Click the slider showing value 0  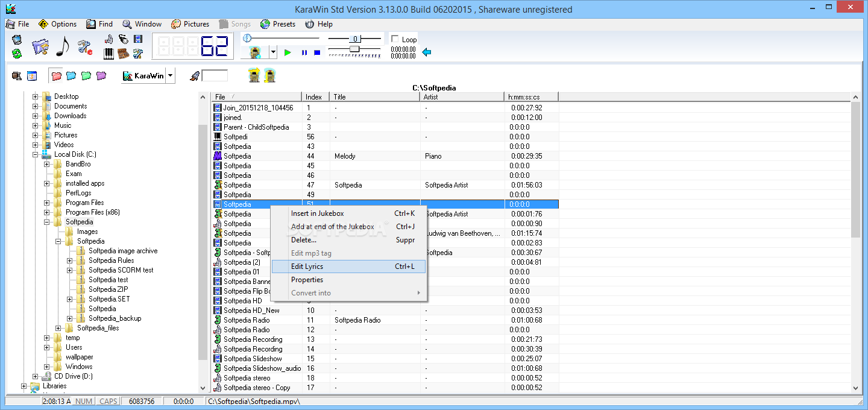click(x=356, y=39)
